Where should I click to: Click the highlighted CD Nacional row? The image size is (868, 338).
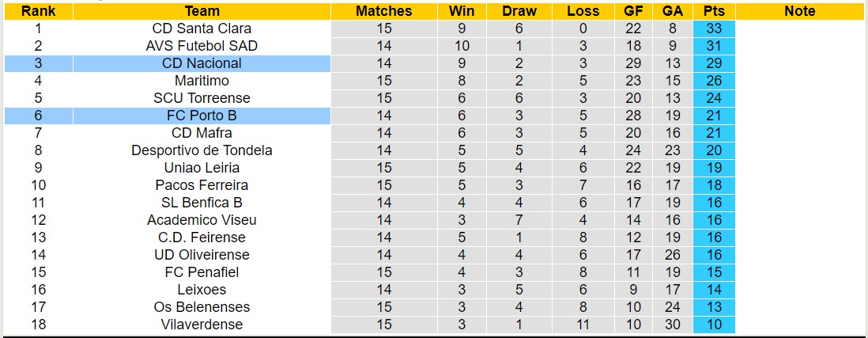point(202,63)
